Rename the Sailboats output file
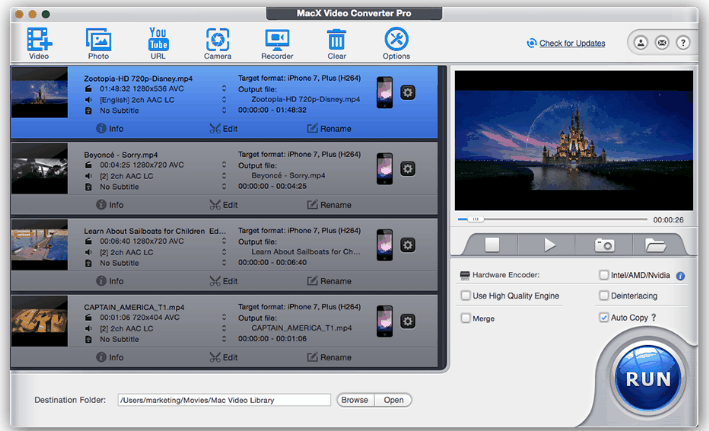Viewport: 709px width, 431px height. pyautogui.click(x=329, y=281)
